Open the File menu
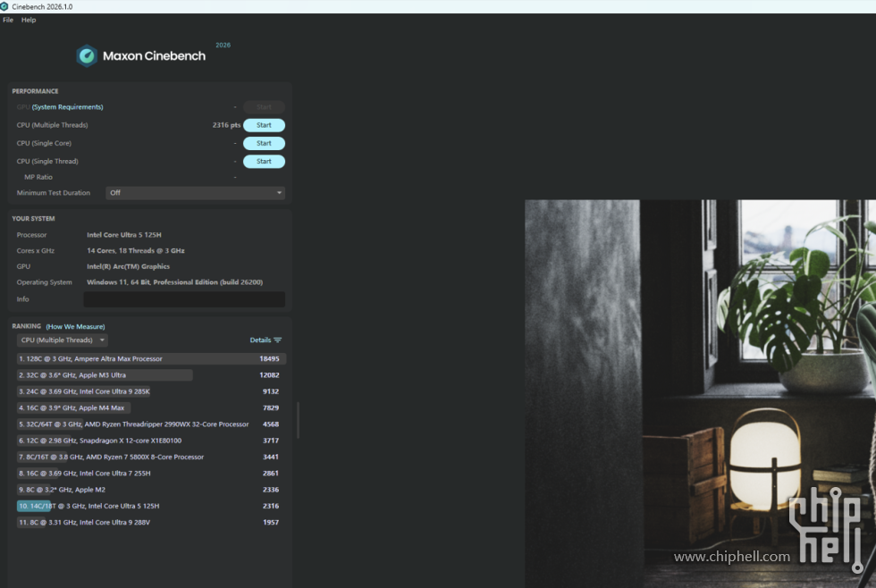 7,20
